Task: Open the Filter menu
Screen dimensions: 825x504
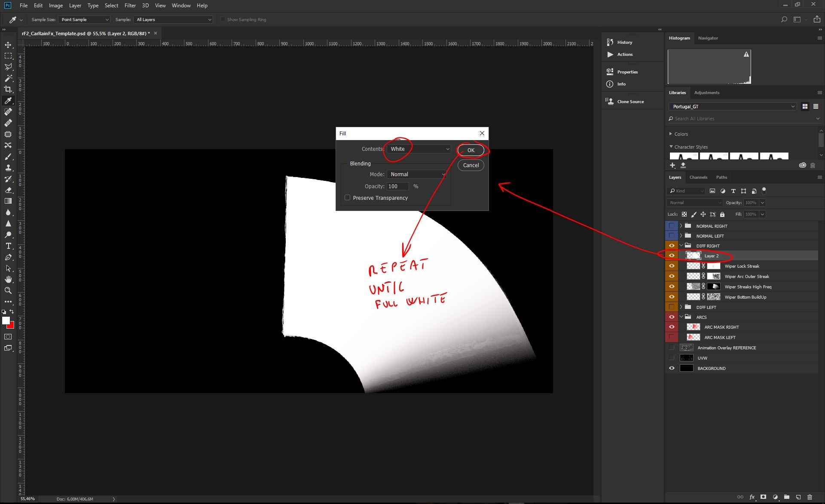Action: point(130,6)
